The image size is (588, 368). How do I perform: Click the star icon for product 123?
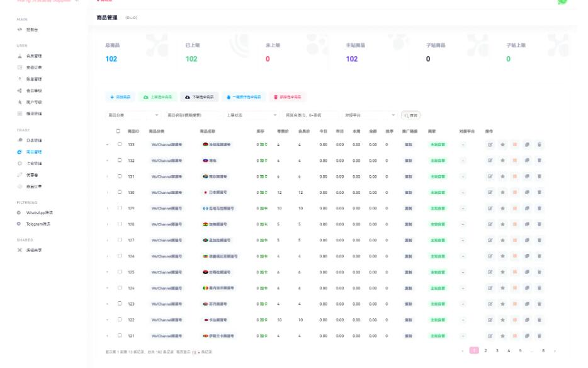tap(502, 304)
